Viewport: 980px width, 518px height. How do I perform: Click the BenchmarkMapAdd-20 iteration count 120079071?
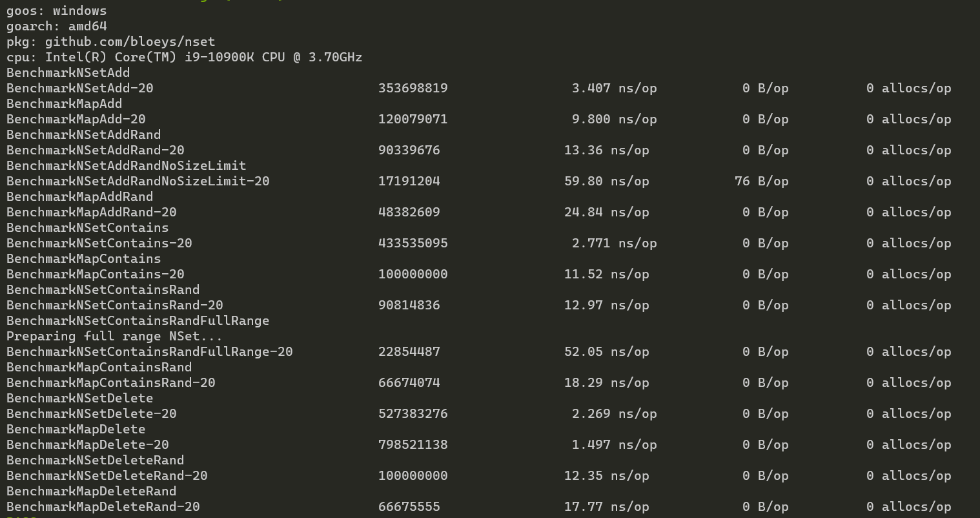413,119
